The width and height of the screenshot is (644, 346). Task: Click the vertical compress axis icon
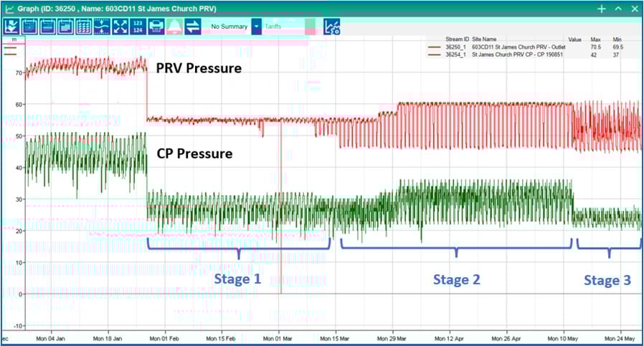[x=102, y=27]
